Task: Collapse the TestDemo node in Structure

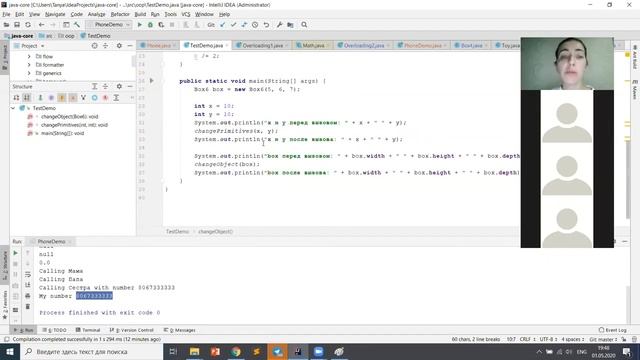Action: (x=13, y=108)
